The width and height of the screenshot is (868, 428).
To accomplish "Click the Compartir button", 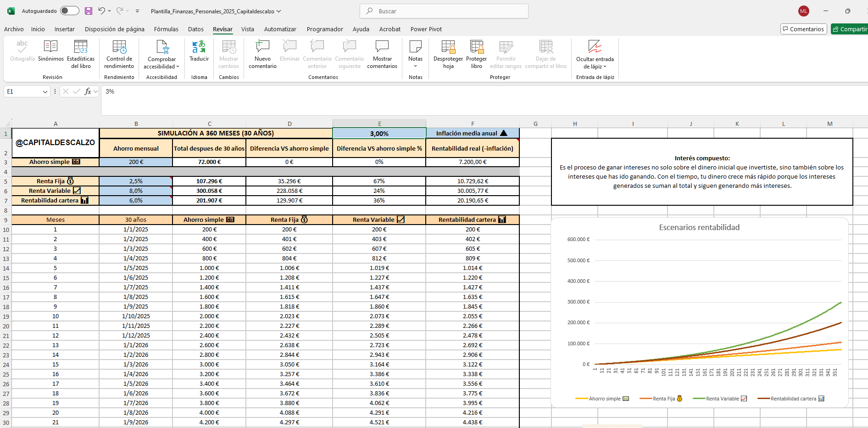I will click(x=850, y=29).
